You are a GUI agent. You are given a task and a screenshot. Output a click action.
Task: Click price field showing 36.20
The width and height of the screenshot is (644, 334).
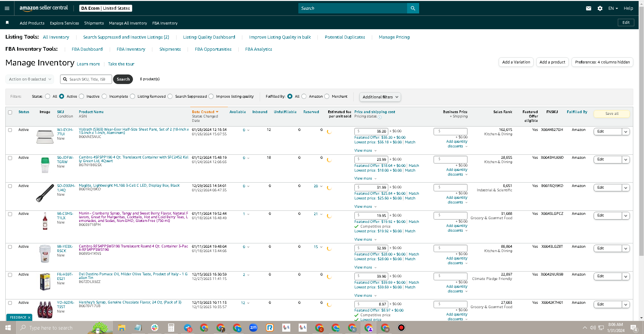pyautogui.click(x=371, y=131)
